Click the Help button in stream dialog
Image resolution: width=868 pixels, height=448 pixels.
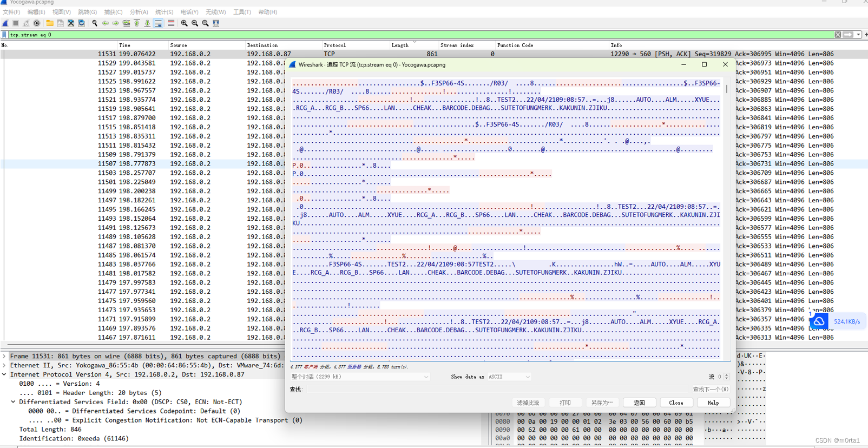click(x=713, y=403)
